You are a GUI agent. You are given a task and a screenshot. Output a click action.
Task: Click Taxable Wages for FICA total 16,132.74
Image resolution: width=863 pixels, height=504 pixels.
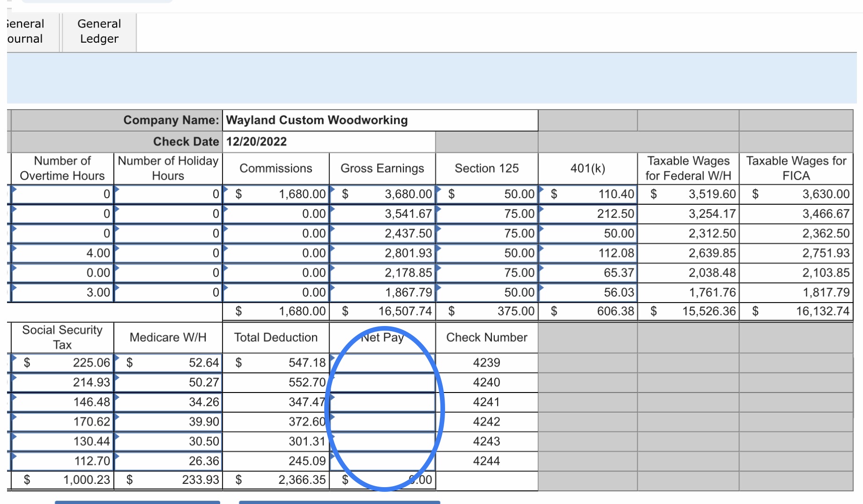pos(796,311)
